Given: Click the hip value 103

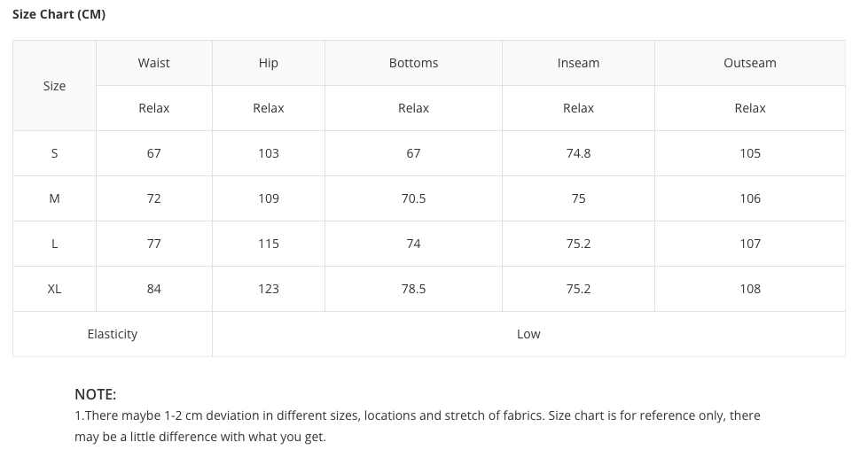Looking at the screenshot, I should [x=269, y=153].
